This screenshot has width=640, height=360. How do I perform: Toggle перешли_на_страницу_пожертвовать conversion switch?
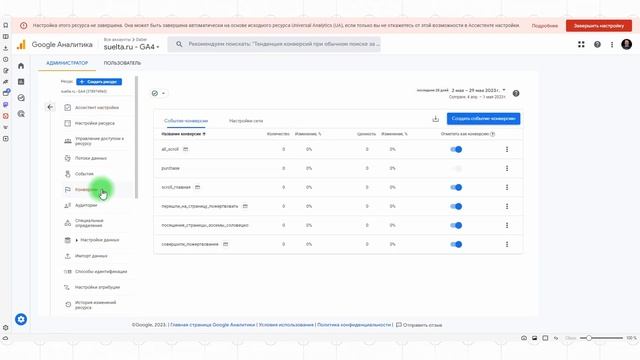click(x=456, y=206)
